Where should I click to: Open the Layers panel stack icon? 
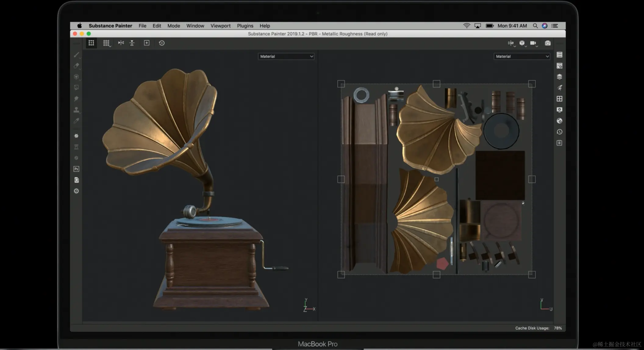tap(560, 77)
